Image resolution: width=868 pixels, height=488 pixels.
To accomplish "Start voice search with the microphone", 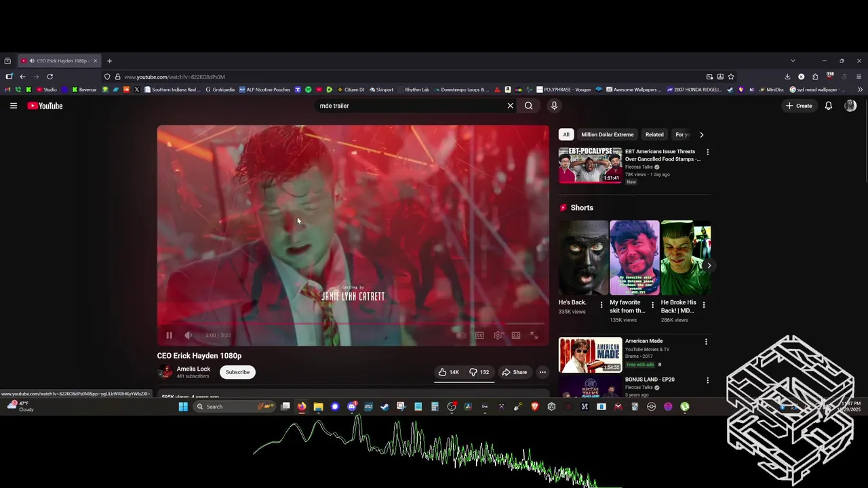I will [554, 106].
